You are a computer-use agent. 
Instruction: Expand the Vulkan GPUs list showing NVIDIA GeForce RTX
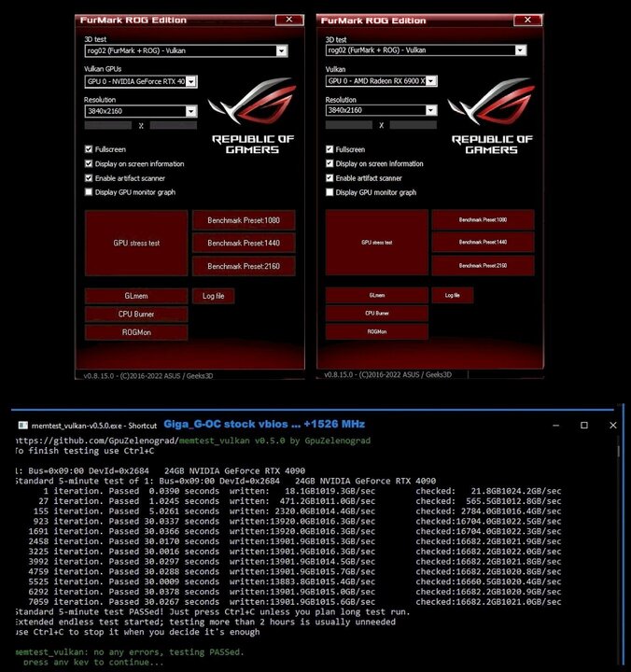[x=191, y=82]
